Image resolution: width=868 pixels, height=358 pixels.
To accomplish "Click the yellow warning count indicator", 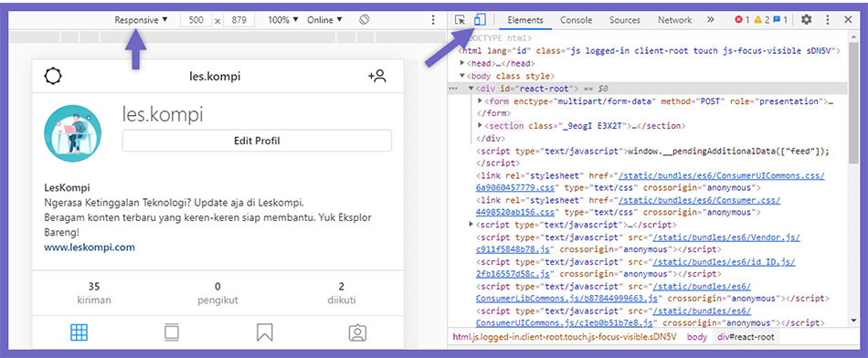I will 761,20.
